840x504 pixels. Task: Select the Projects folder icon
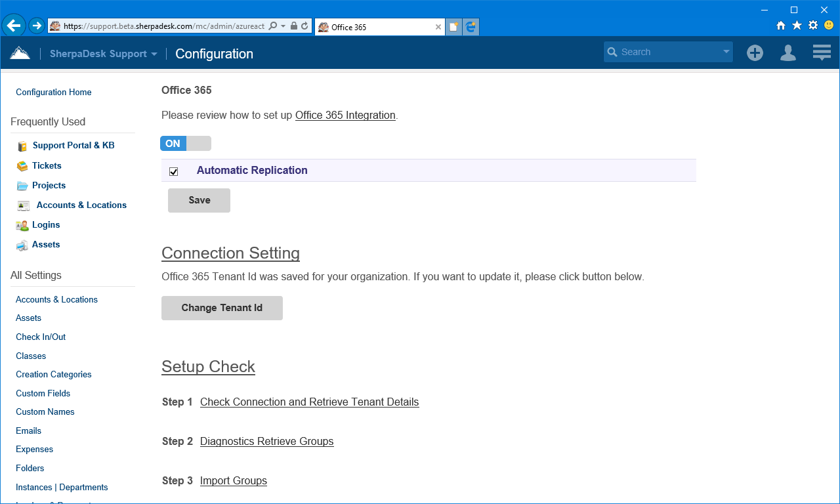(22, 185)
